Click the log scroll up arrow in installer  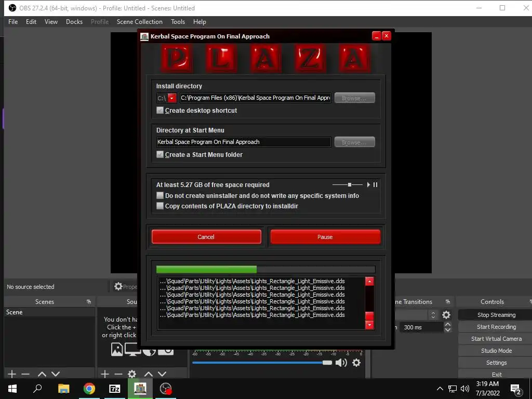click(369, 281)
